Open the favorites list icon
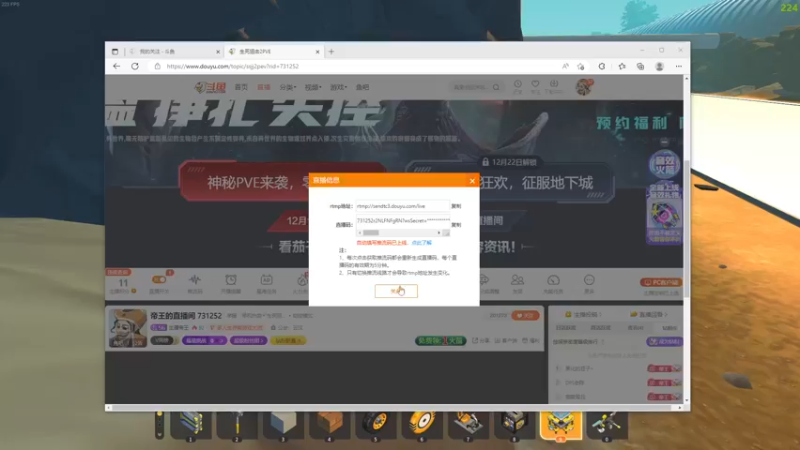The image size is (800, 450). coord(621,66)
